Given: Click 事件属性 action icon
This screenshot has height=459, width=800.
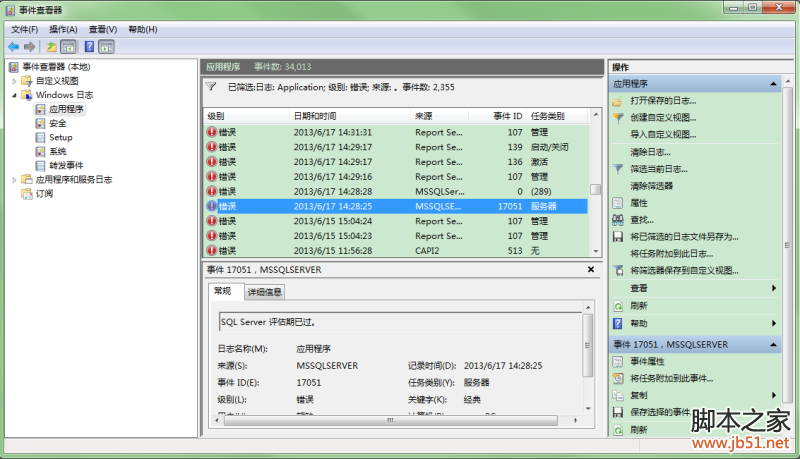Looking at the screenshot, I should click(618, 362).
